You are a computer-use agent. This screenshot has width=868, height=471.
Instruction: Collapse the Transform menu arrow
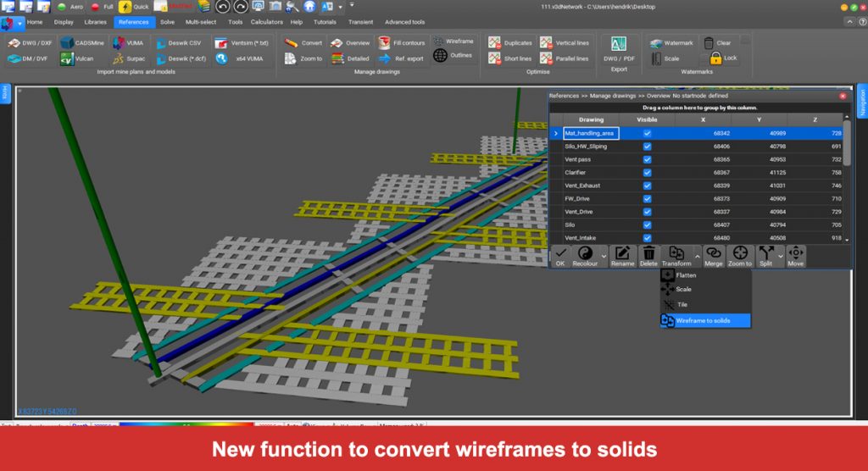coord(697,255)
